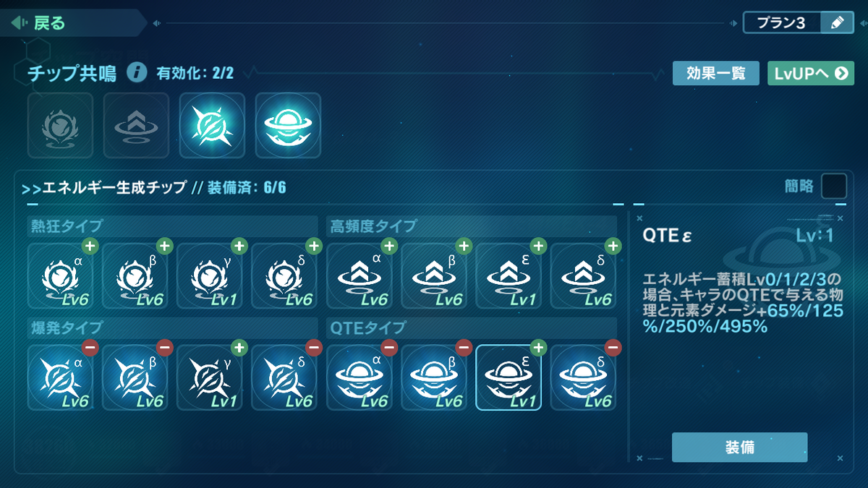Open the プラン3 plan selector
Image resolution: width=868 pixels, height=488 pixels.
[x=782, y=22]
